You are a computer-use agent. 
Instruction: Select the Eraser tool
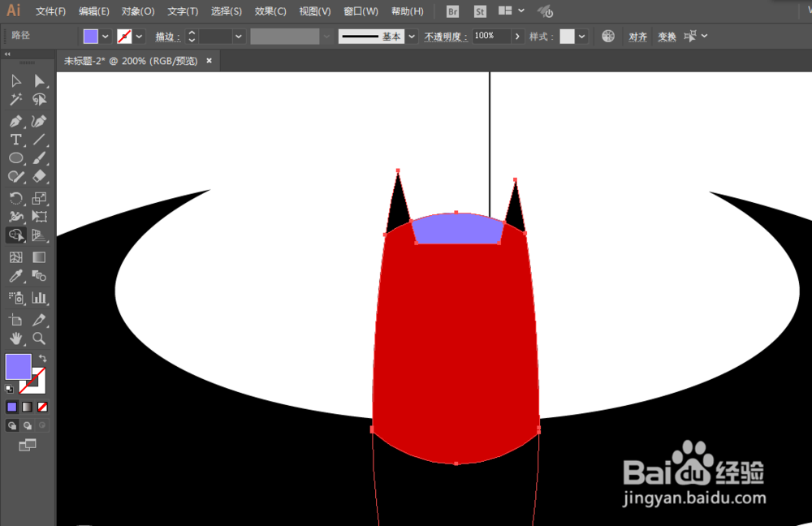click(x=39, y=176)
